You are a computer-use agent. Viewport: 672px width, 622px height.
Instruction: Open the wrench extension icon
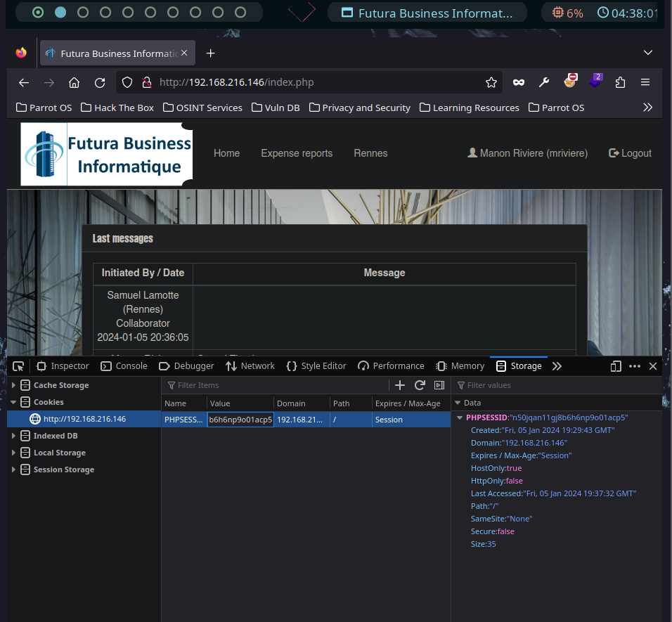point(544,82)
